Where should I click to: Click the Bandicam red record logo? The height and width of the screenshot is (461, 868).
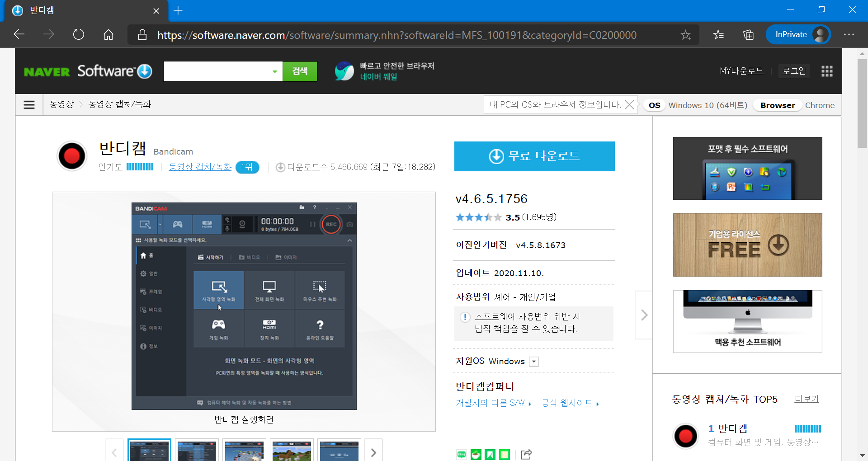click(x=72, y=156)
